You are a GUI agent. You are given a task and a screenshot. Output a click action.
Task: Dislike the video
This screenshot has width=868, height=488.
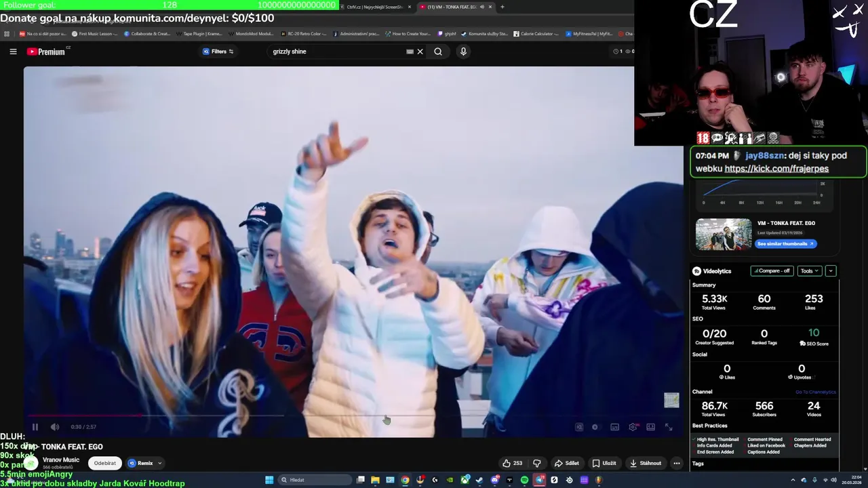click(x=537, y=464)
